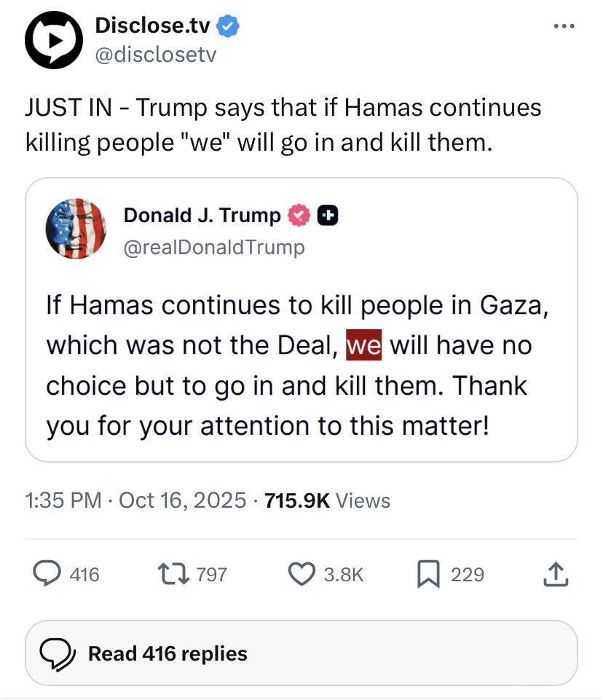603x700 pixels.
Task: Click the 1:35 PM Oct 16, 2025 timestamp
Action: point(135,500)
